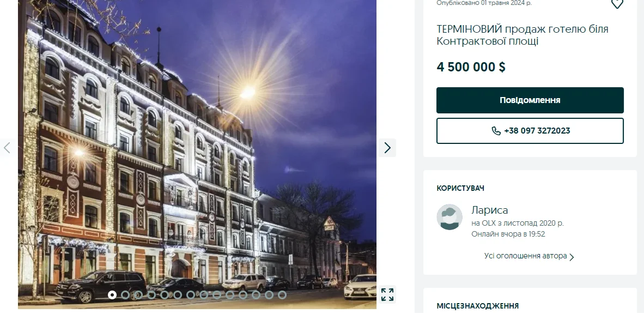Open fullscreen gallery view icon
Viewport: 644px width, 320px height.
coord(387,294)
